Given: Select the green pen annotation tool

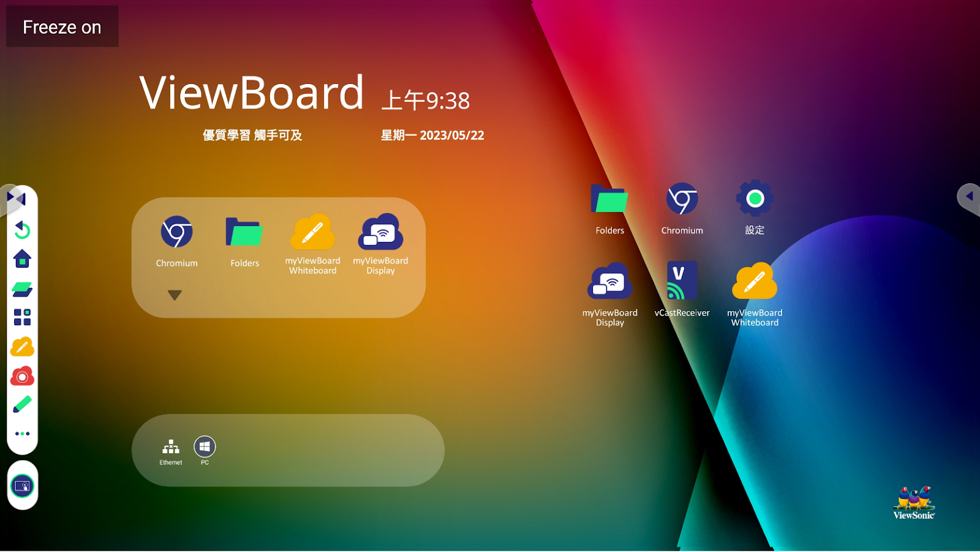Looking at the screenshot, I should pos(22,404).
